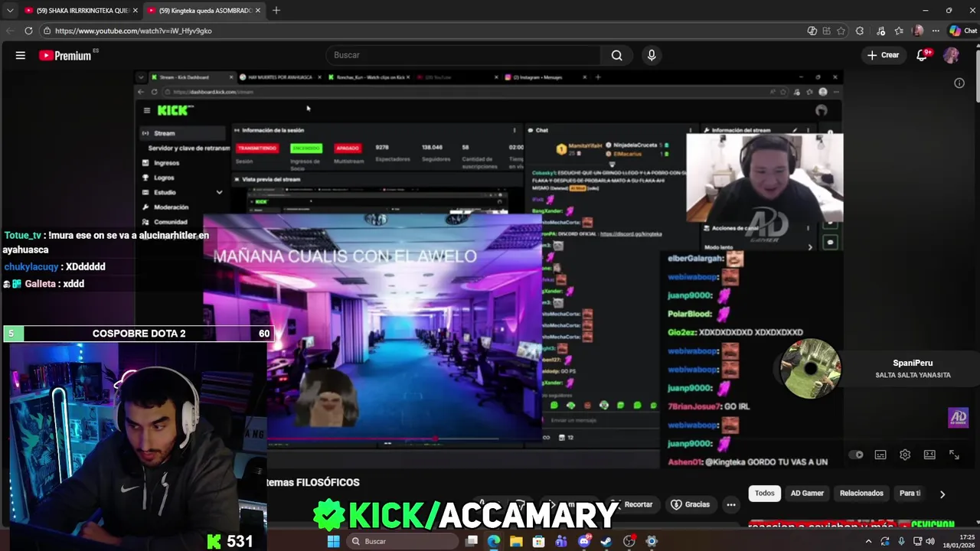Click the Crear button
The height and width of the screenshot is (551, 980).
883,55
